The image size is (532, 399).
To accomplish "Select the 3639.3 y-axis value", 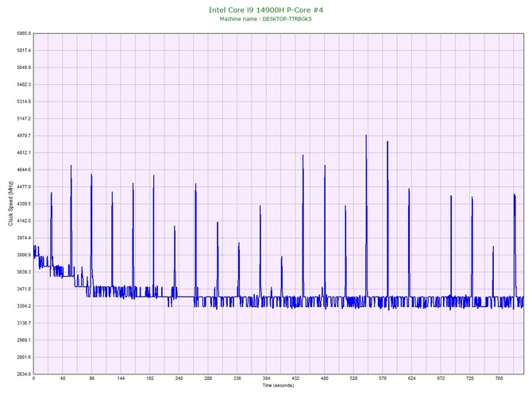I will point(24,272).
